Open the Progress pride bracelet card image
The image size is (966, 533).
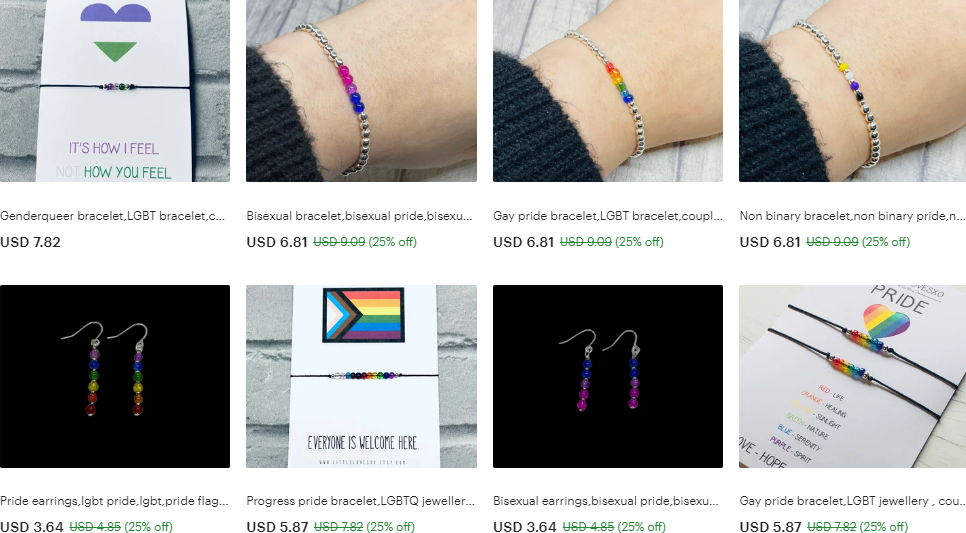coord(361,376)
